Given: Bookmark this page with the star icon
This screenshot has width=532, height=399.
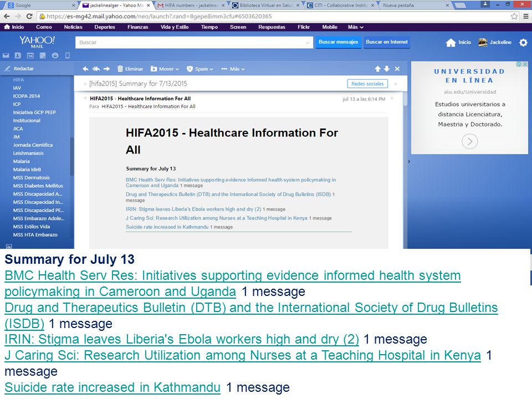Looking at the screenshot, I should point(514,16).
